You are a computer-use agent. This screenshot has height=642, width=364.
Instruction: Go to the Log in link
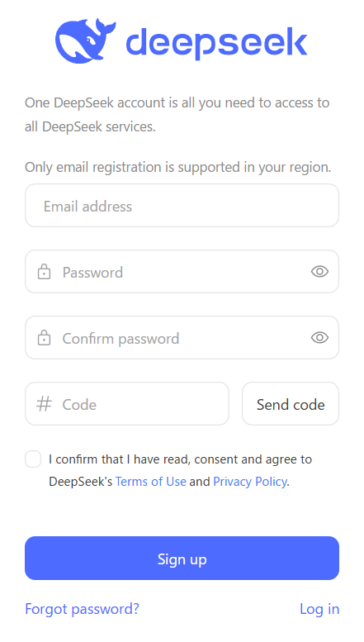click(319, 609)
